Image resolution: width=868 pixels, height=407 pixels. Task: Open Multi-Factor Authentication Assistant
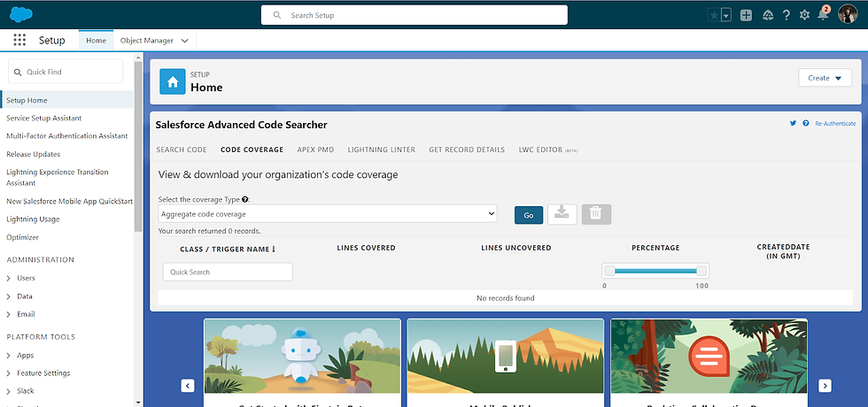[x=67, y=135]
